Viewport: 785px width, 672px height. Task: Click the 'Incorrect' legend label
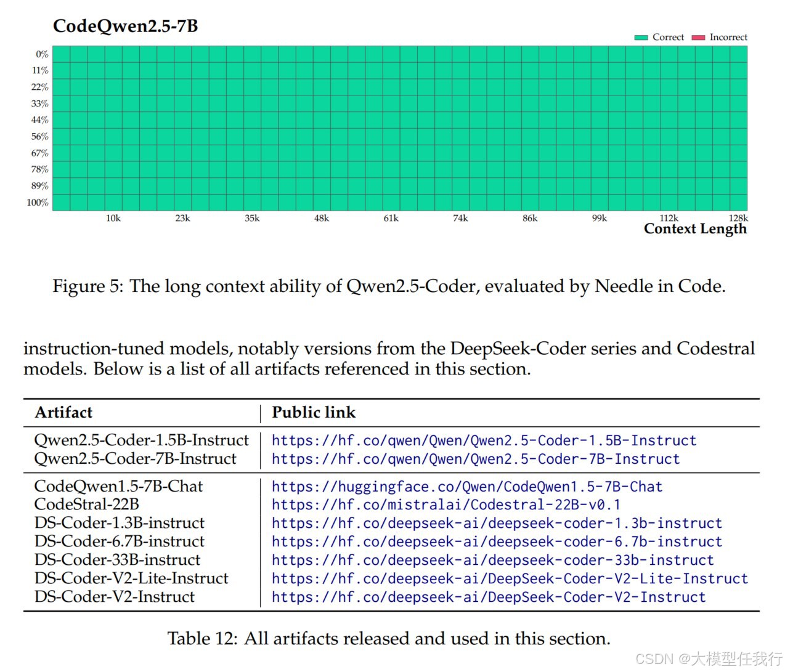pos(728,38)
